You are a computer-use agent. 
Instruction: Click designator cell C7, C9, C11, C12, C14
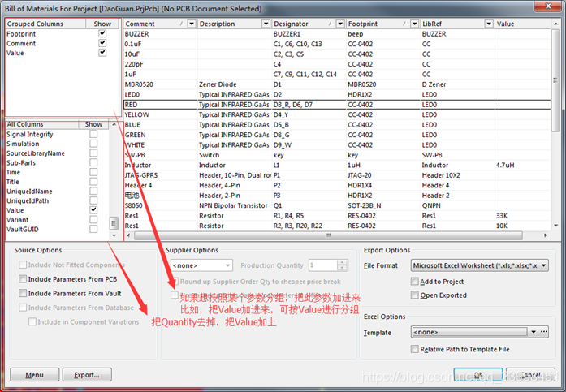[x=309, y=75]
